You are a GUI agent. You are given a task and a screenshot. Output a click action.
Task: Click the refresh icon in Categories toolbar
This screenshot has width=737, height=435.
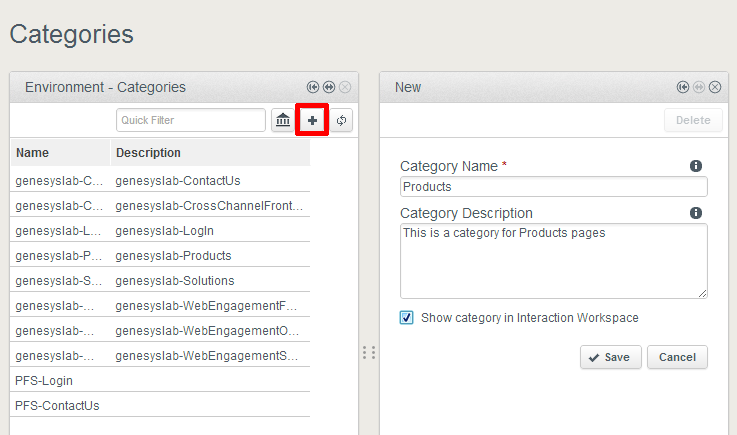click(x=341, y=120)
